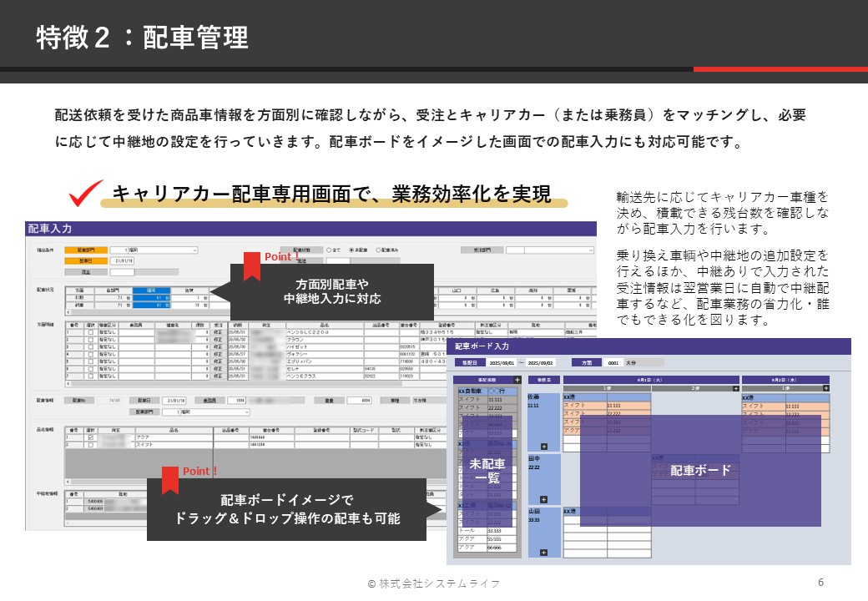Click the plus icon under driver 山田
Screen dimensions: 868x601
(x=543, y=553)
